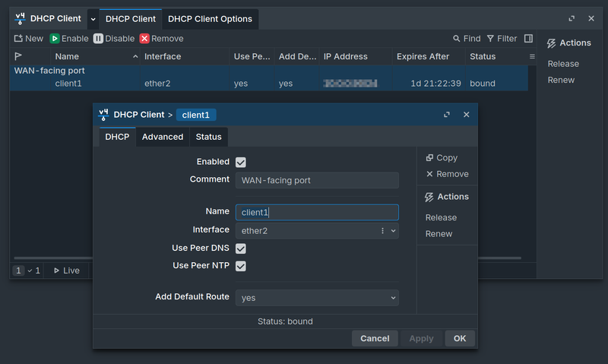Open the column chooser menu icon
The image size is (608, 364).
(532, 56)
